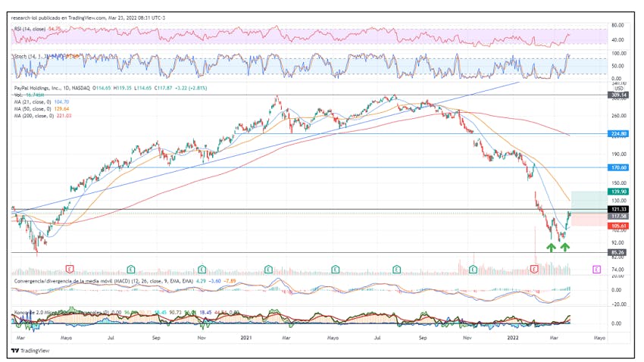Click the published-on-TradingView.com header text
Image resolution: width=644 pixels, height=362 pixels.
tap(88, 17)
